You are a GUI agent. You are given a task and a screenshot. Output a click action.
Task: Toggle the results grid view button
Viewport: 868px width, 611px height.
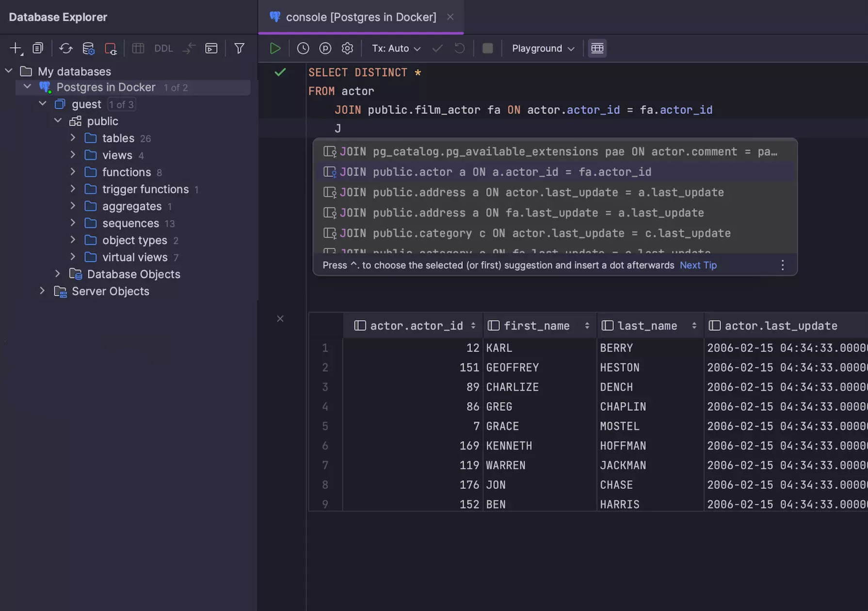[x=597, y=48]
